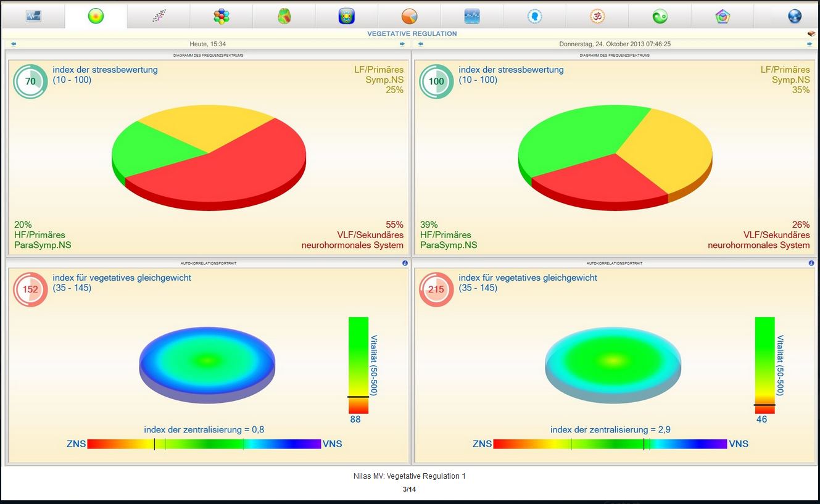Open the Om symbol chakra tab

coord(597,16)
